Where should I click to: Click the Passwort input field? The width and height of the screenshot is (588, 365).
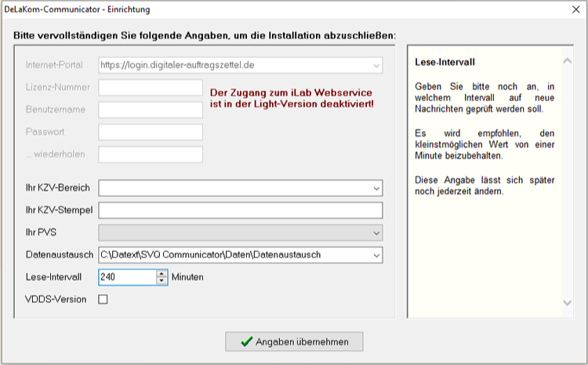click(x=151, y=132)
